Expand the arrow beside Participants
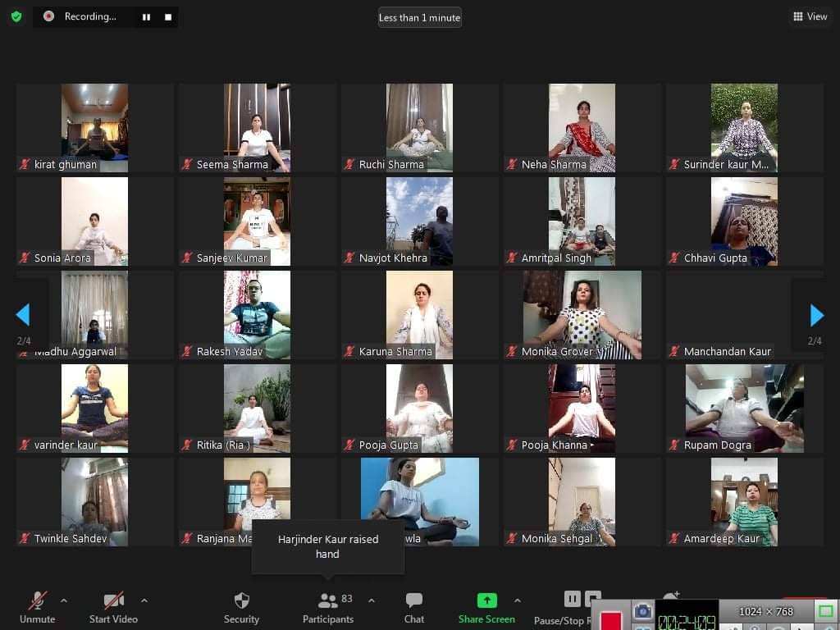 [x=371, y=600]
